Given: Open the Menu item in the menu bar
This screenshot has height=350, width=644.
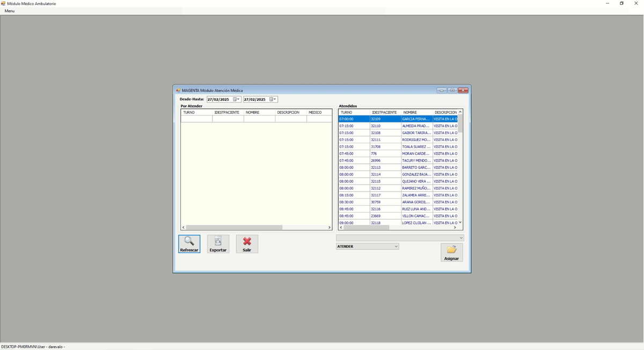Looking at the screenshot, I should pos(10,11).
